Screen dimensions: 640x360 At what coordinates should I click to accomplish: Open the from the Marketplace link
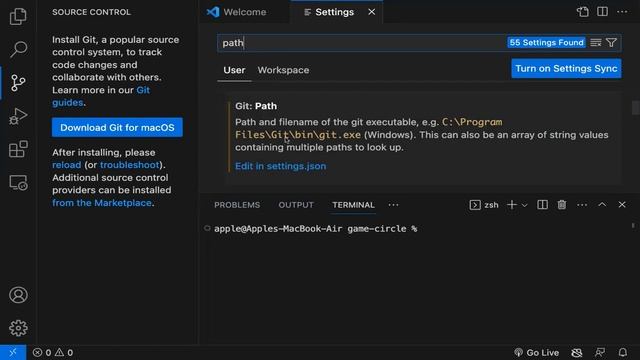102,202
